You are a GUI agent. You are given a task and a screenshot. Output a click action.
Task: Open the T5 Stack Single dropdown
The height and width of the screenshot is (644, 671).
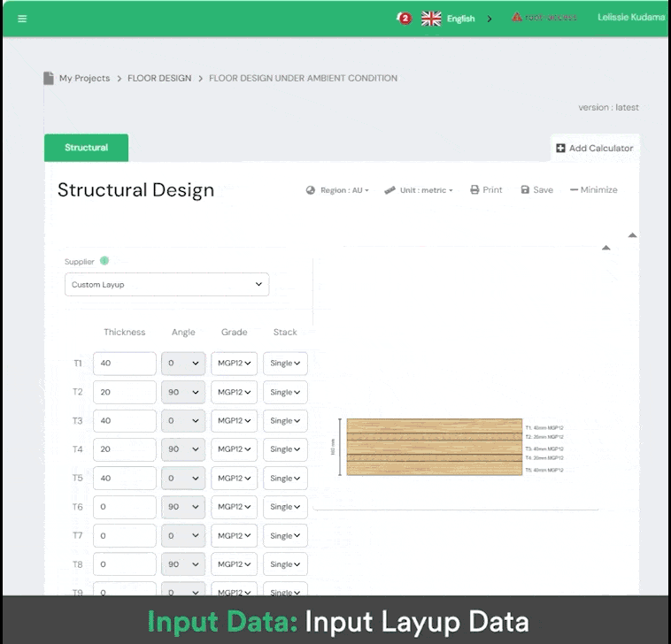tap(285, 478)
